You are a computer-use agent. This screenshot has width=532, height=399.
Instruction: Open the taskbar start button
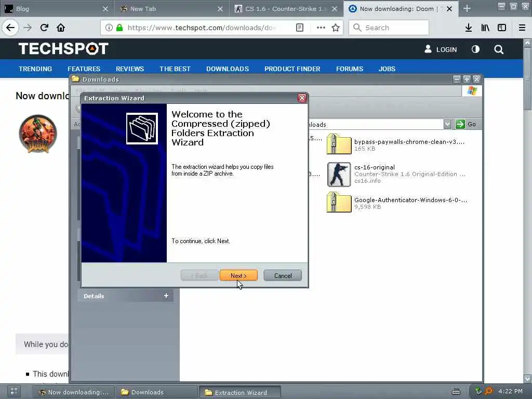click(x=14, y=392)
